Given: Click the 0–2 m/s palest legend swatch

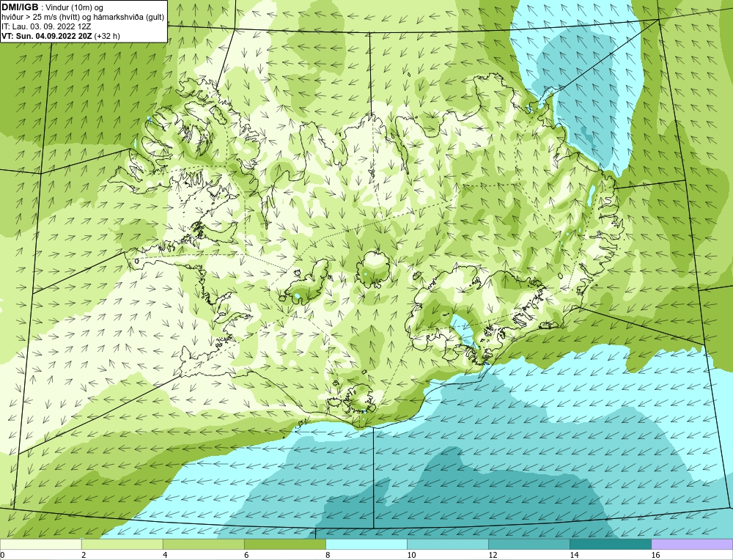Looking at the screenshot, I should (x=40, y=544).
